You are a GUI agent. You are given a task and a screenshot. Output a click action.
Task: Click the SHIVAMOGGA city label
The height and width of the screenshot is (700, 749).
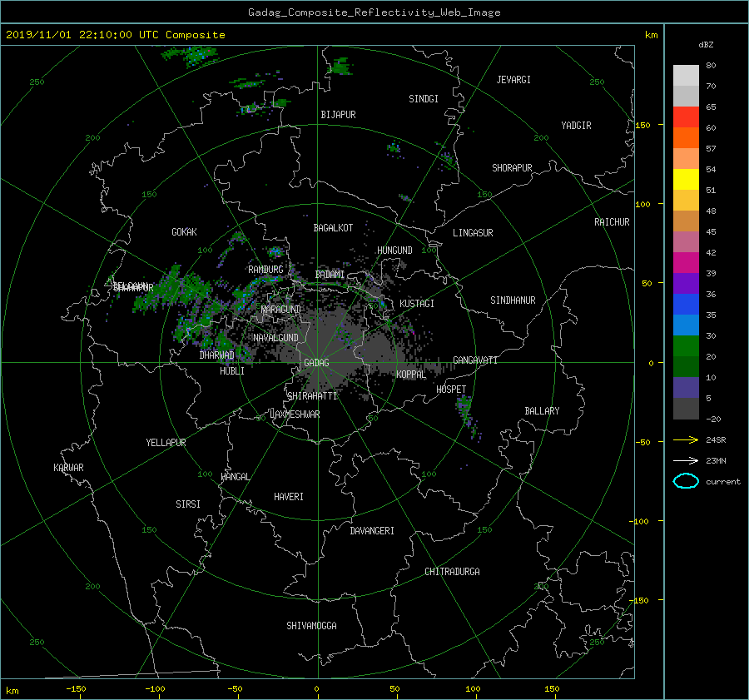[311, 626]
